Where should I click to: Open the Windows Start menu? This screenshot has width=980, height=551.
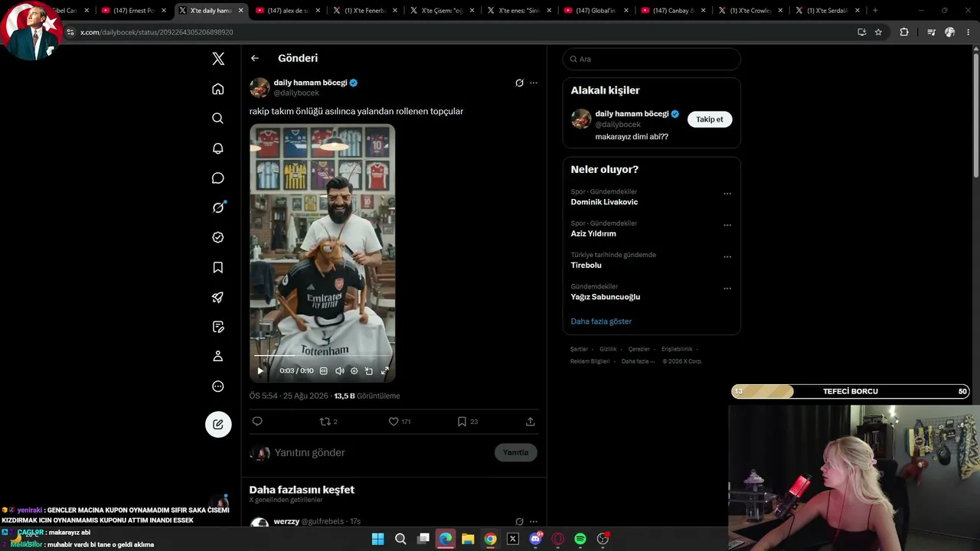pos(377,539)
